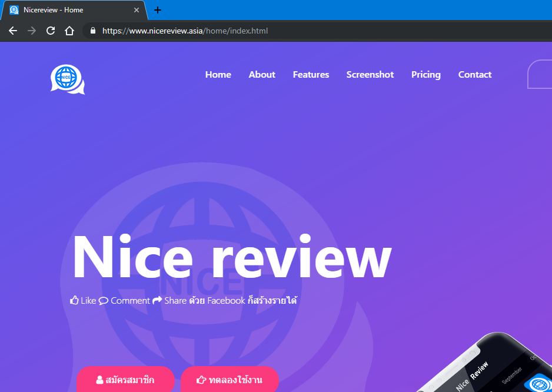Image resolution: width=552 pixels, height=392 pixels.
Task: Go to the Features section
Action: point(311,75)
